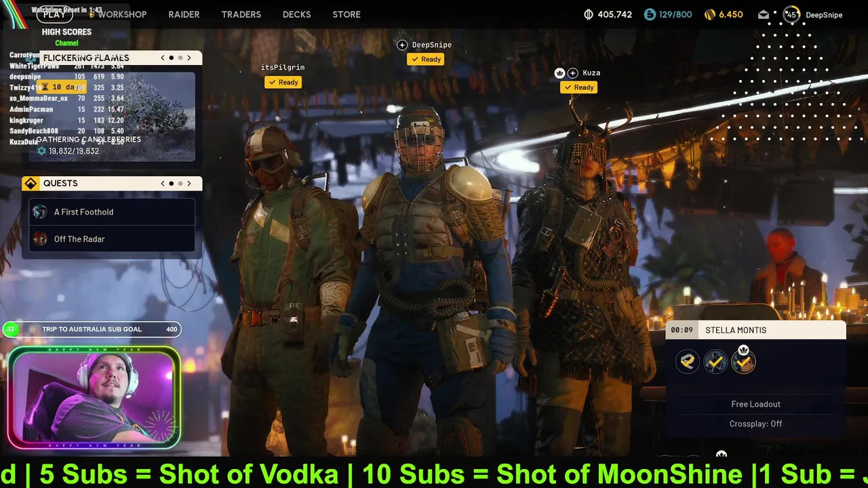Go to next Flickering Flames page
The width and height of the screenshot is (868, 488).
189,58
